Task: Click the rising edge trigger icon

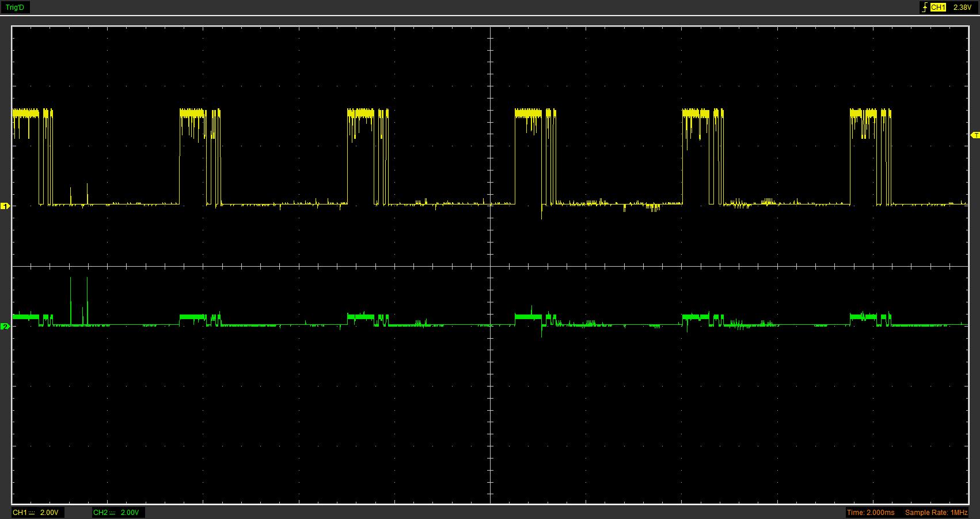Action: [x=925, y=7]
